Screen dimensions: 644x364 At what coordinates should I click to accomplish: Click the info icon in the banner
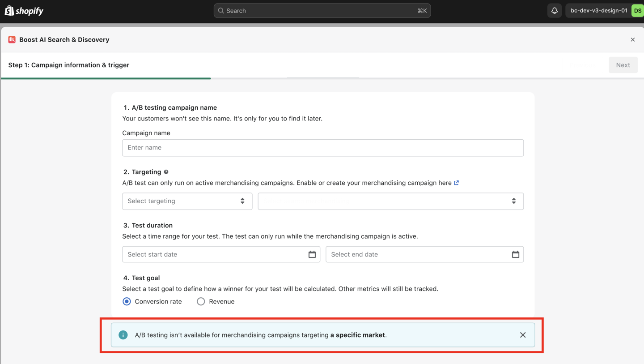[x=123, y=335]
